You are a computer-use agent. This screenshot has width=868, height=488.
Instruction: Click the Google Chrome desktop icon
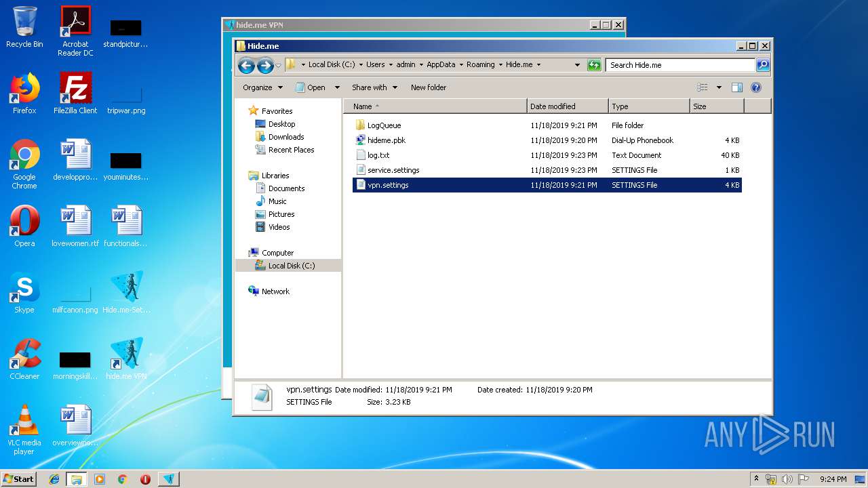click(x=24, y=164)
